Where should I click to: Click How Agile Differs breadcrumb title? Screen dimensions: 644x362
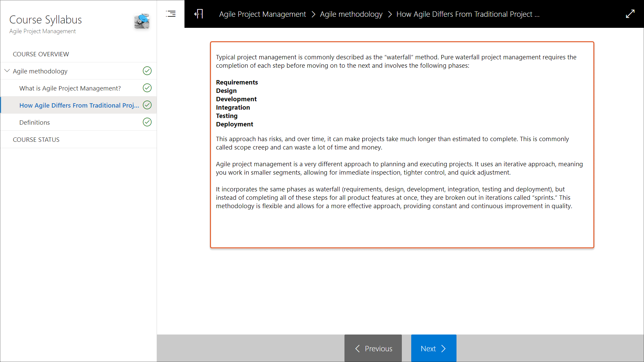468,14
